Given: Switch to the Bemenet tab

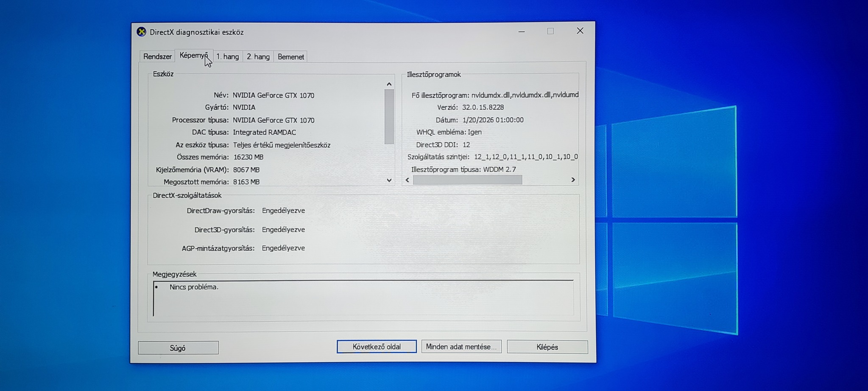Looking at the screenshot, I should [291, 56].
